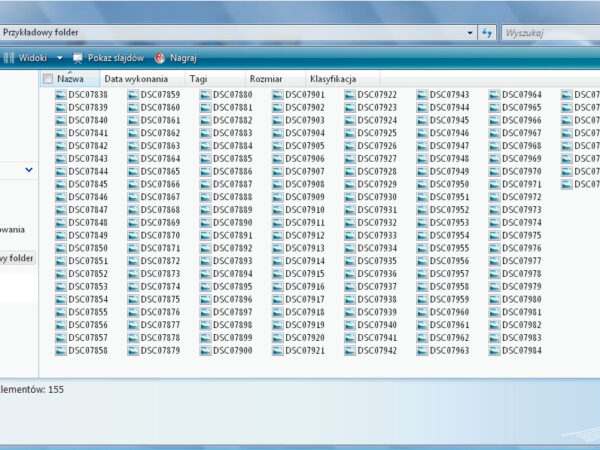Click the Klasyfikacja column header

(x=333, y=78)
